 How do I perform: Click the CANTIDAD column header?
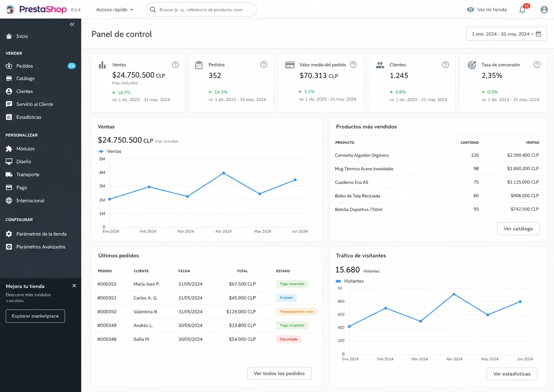click(x=469, y=143)
